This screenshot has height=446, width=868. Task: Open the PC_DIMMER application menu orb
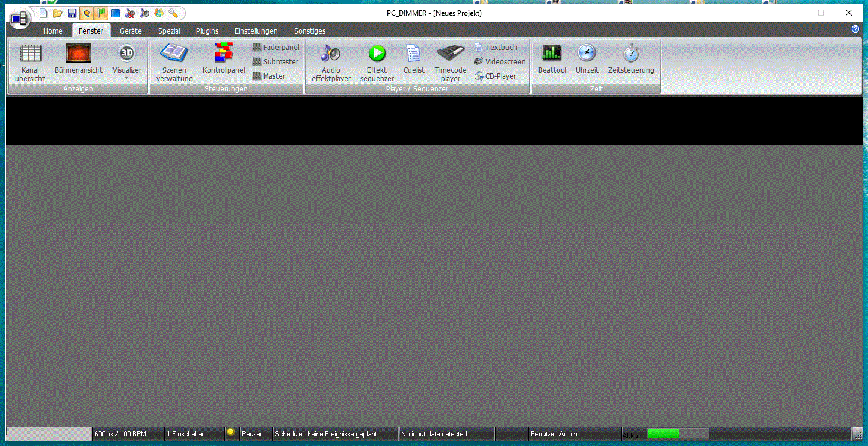pyautogui.click(x=19, y=19)
